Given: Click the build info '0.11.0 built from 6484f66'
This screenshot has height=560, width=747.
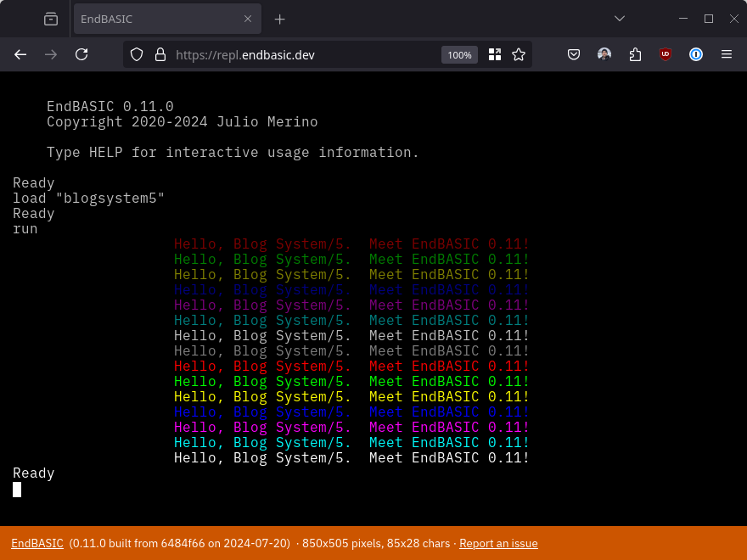Looking at the screenshot, I should (140, 543).
